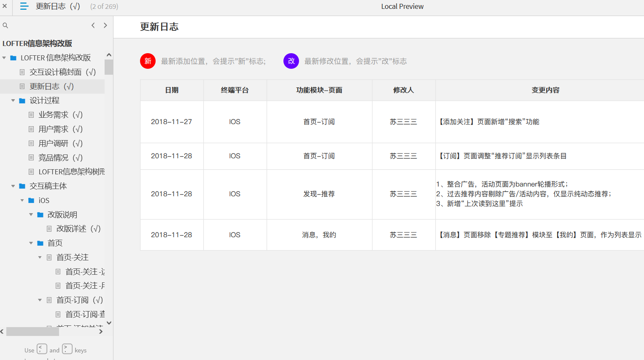Click folder icon of LOFTER 信息架构改版

13,58
